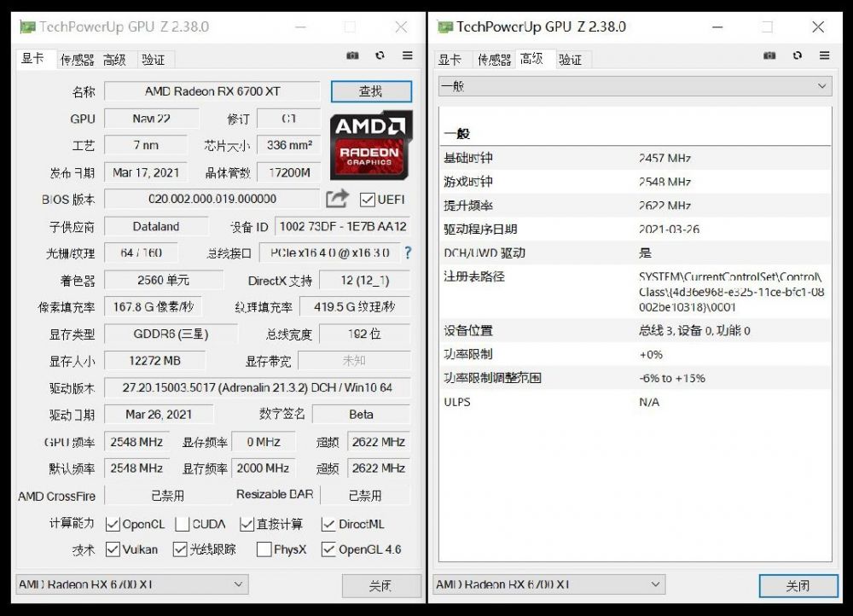Open the hamburger menu in left GPU-Z window
Image resolution: width=853 pixels, height=616 pixels.
coord(407,55)
